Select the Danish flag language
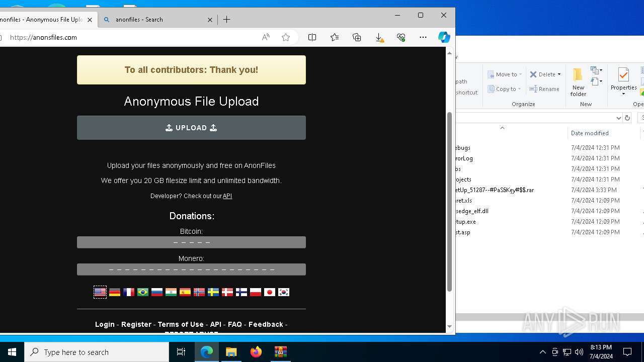The image size is (644, 362). (227, 292)
